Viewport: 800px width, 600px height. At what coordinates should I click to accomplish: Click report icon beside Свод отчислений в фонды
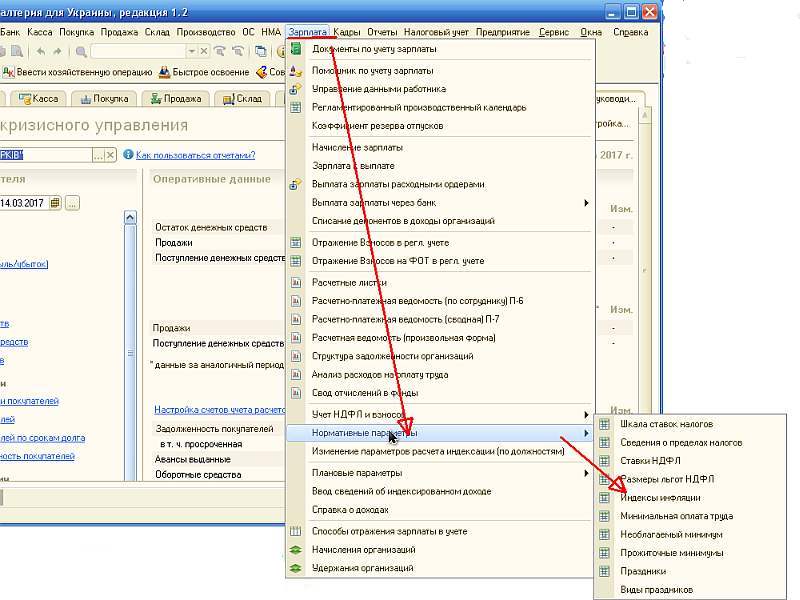click(295, 393)
